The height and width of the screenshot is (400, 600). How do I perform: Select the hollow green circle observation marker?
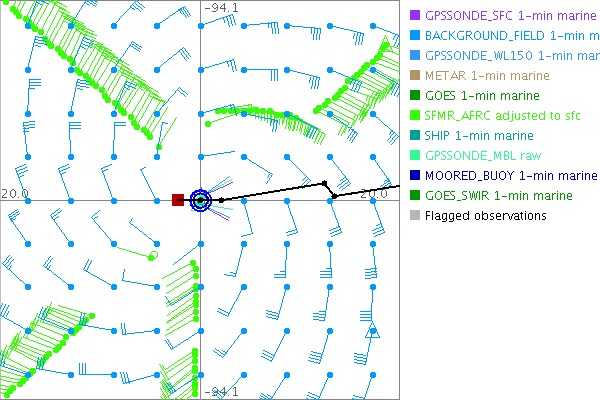coord(152,256)
